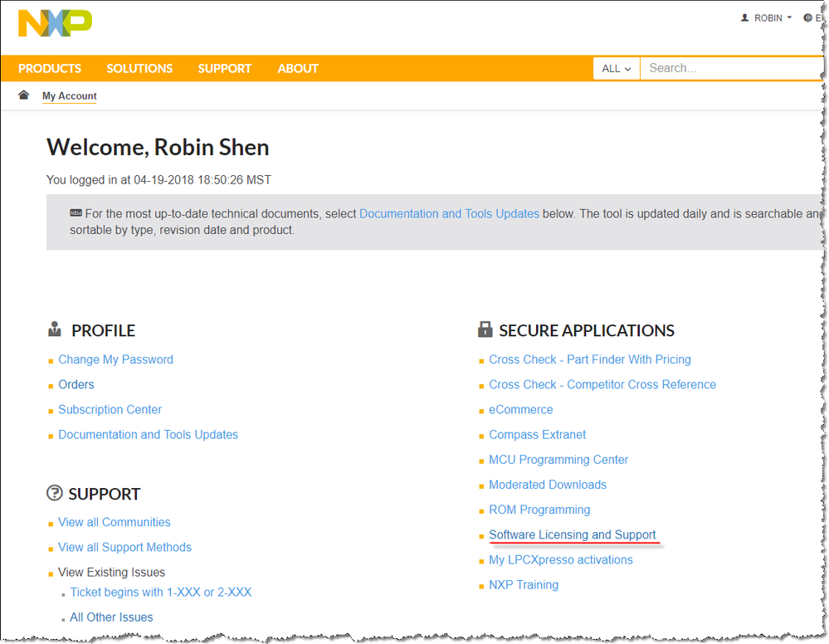Focus the Search input field

(732, 69)
